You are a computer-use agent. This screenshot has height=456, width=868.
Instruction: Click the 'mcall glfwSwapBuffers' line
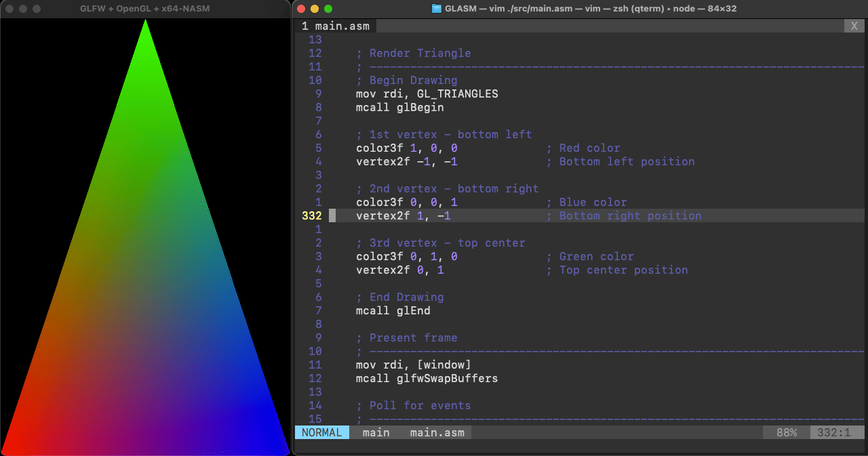click(x=427, y=379)
